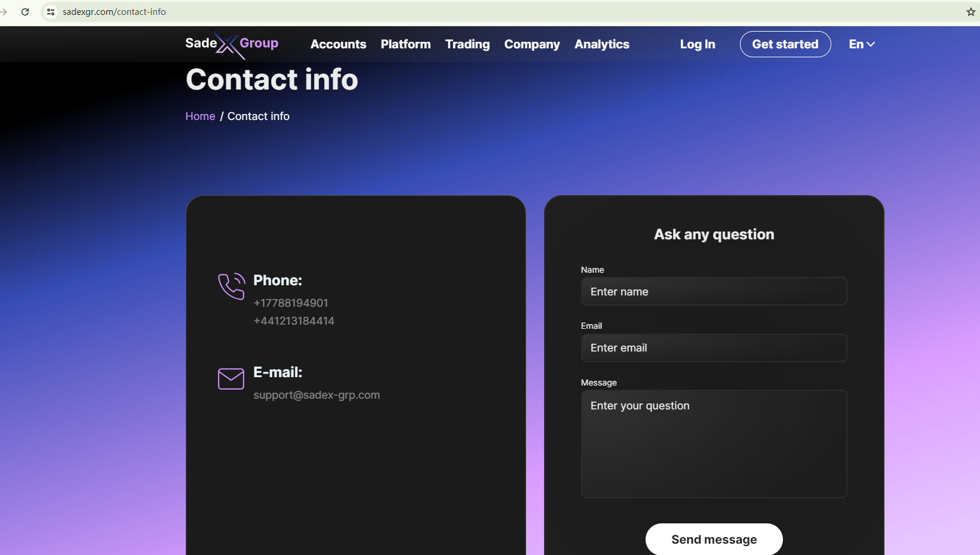
Task: Click the browser forward arrow
Action: pyautogui.click(x=4, y=12)
